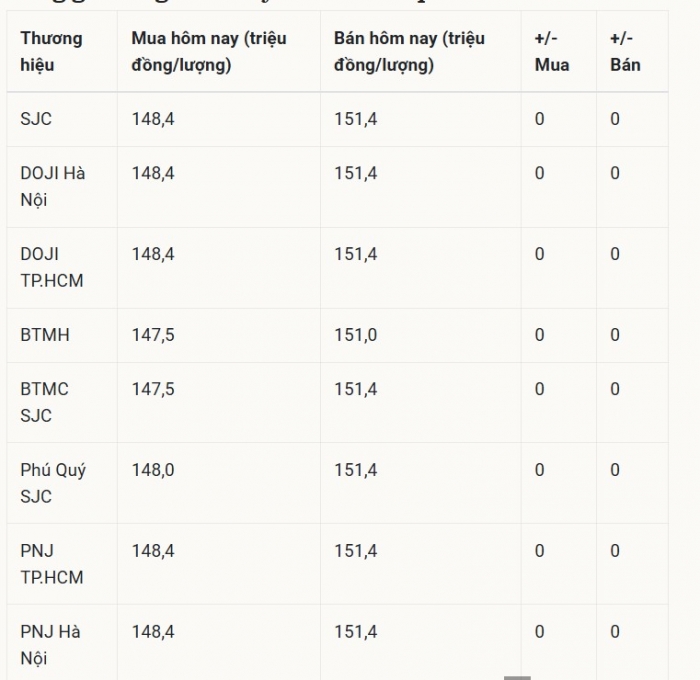Select the BTMC SJC brand cell

coord(62,402)
